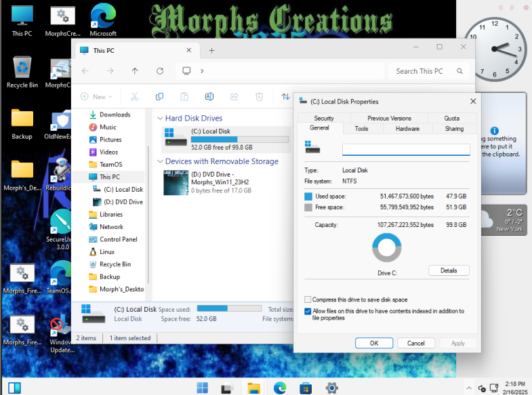Enable Compress this drive checkbox

[x=308, y=299]
